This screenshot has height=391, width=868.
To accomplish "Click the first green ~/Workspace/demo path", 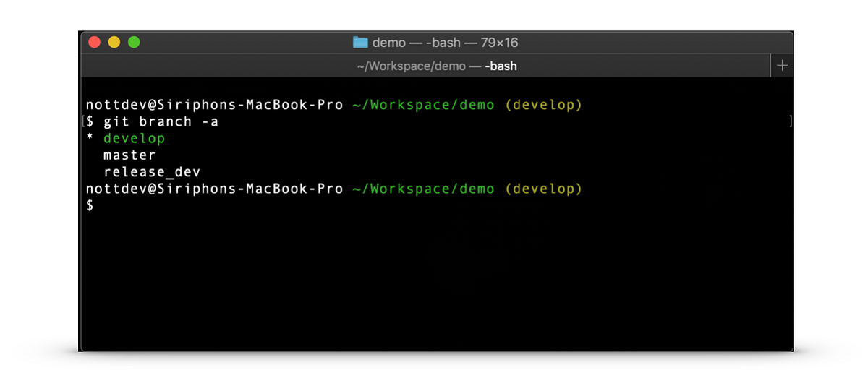I will (423, 105).
